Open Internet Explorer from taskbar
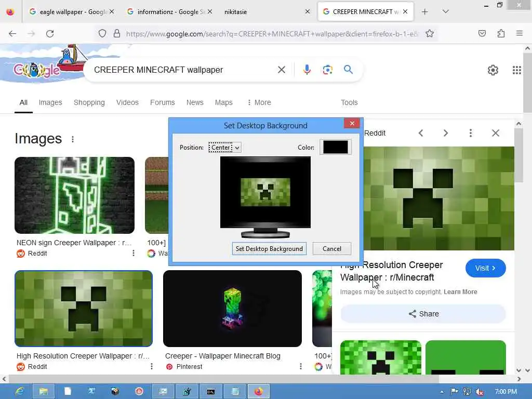 pos(19,392)
